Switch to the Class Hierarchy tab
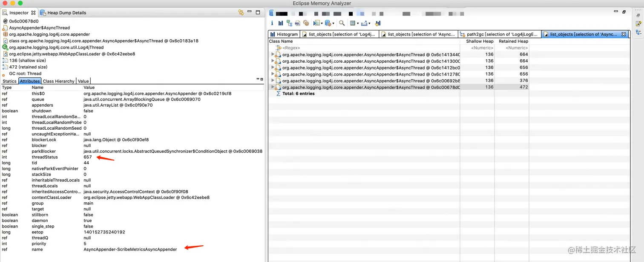The width and height of the screenshot is (644, 262). point(59,81)
